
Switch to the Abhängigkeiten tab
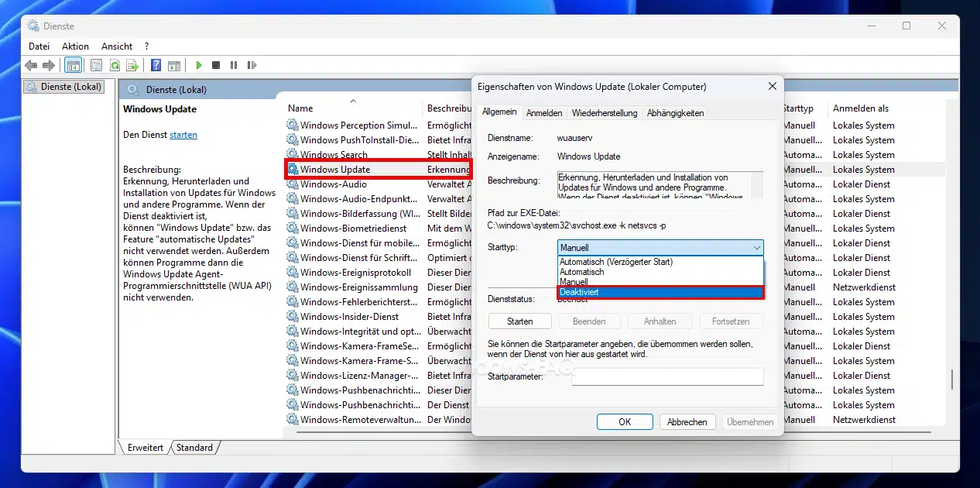coord(675,113)
